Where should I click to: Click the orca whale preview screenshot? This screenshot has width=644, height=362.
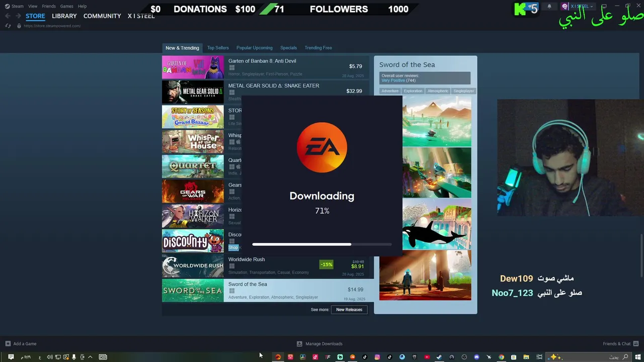pyautogui.click(x=437, y=224)
